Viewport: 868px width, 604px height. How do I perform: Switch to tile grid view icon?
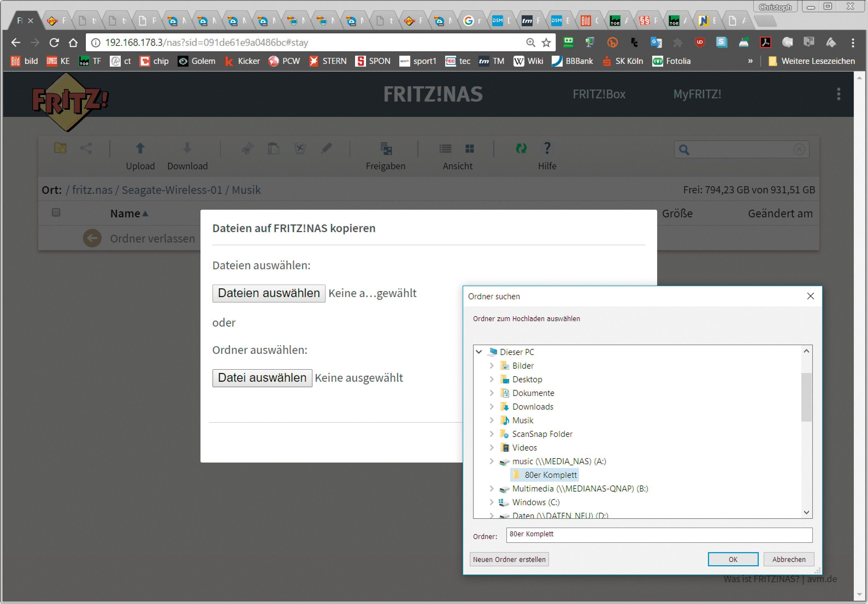tap(470, 149)
